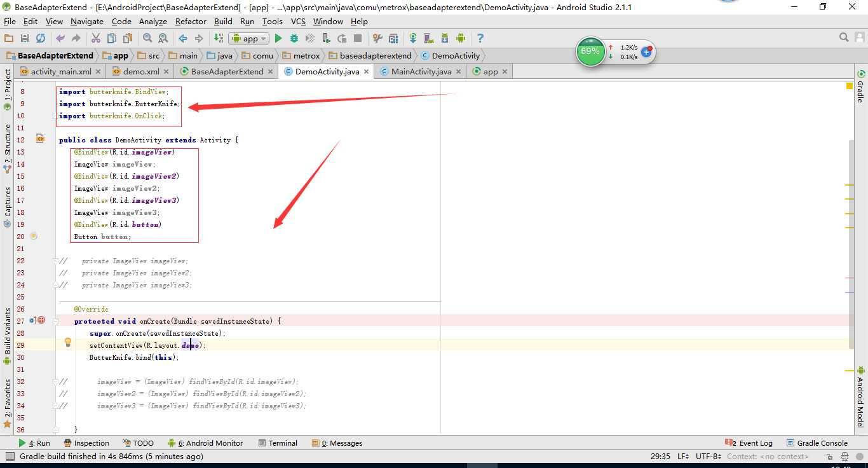Open the Terminal tool window

click(278, 443)
